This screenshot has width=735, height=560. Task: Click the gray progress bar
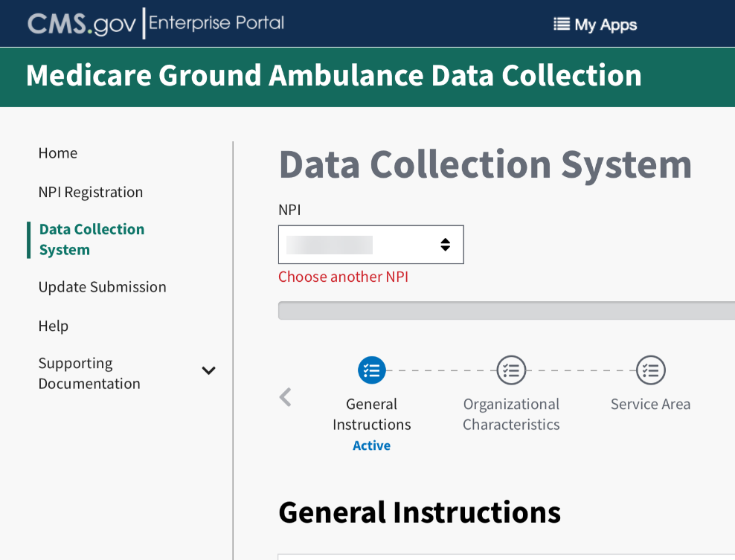tap(506, 311)
